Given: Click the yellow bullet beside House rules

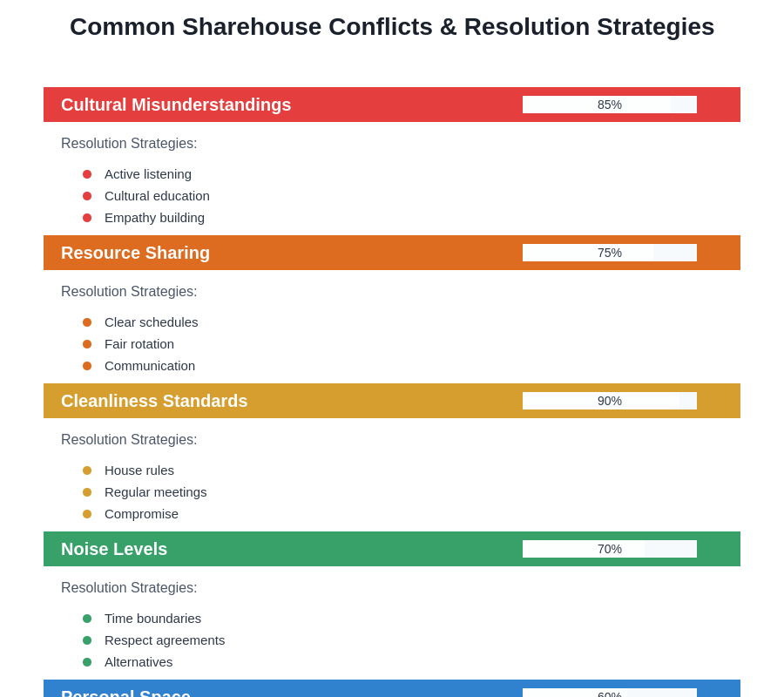Looking at the screenshot, I should click(x=87, y=470).
